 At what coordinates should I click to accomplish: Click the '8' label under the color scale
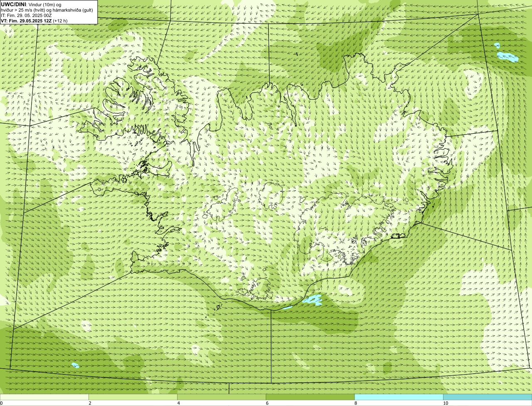pyautogui.click(x=355, y=403)
